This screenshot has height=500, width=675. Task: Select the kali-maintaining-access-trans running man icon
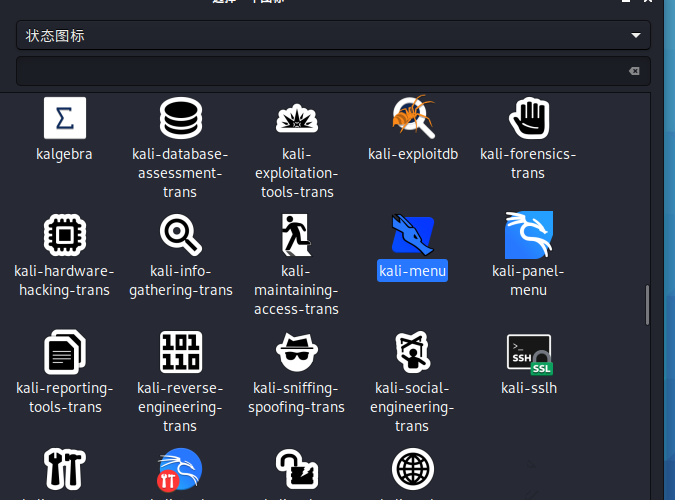[x=297, y=235]
